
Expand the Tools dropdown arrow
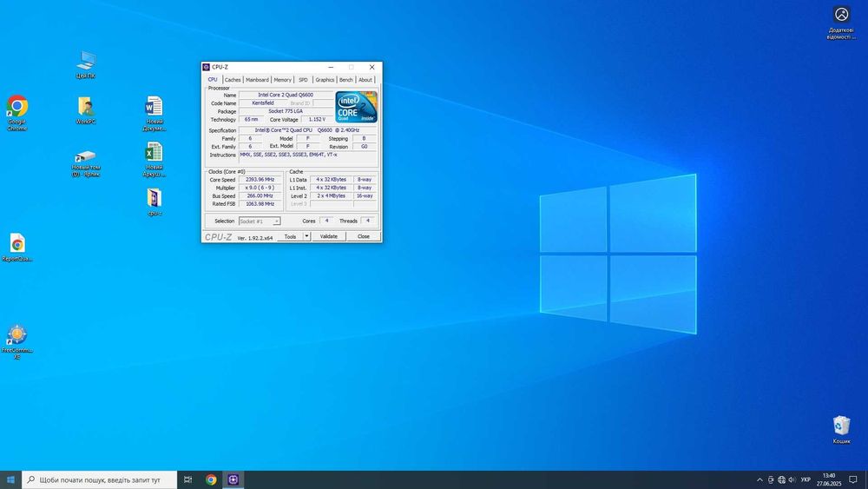pos(306,236)
